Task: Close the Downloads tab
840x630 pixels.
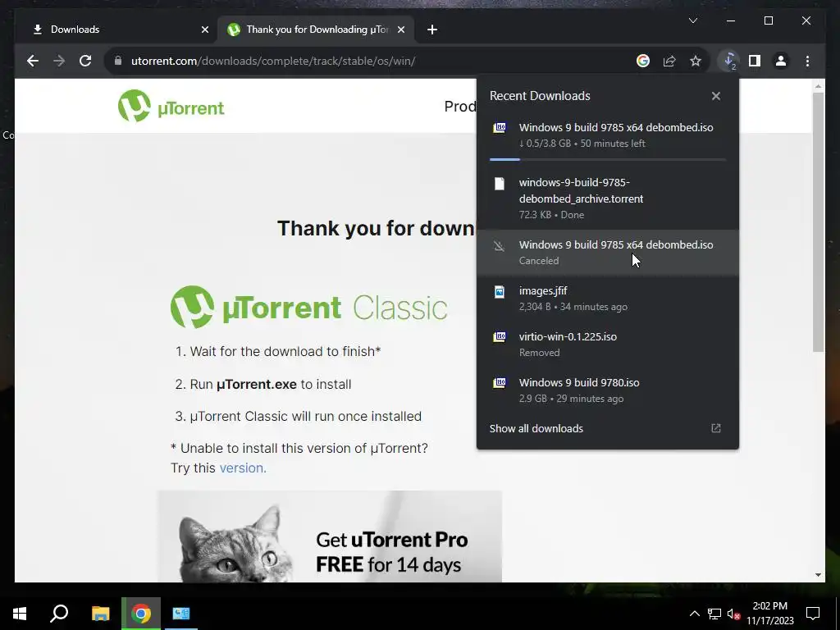Action: [x=204, y=30]
